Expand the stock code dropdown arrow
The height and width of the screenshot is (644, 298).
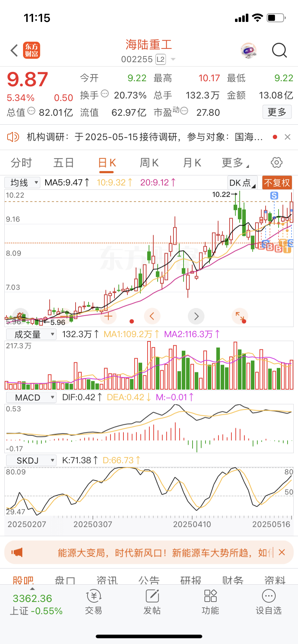click(x=173, y=60)
